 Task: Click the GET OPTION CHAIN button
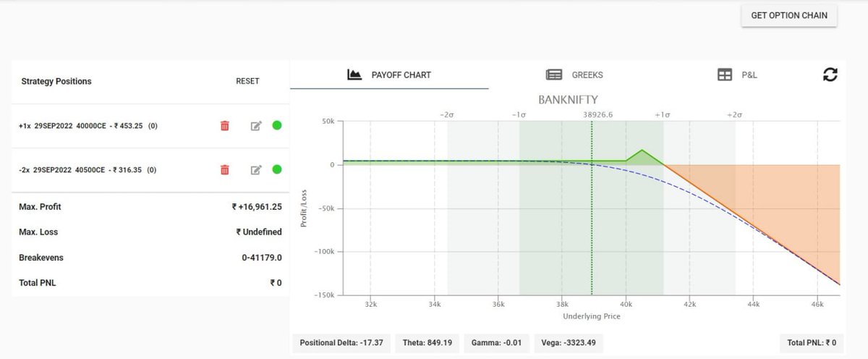tap(789, 15)
